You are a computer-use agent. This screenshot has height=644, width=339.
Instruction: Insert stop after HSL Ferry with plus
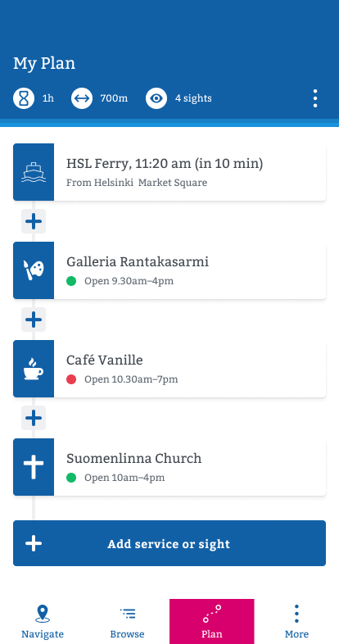[x=34, y=221]
